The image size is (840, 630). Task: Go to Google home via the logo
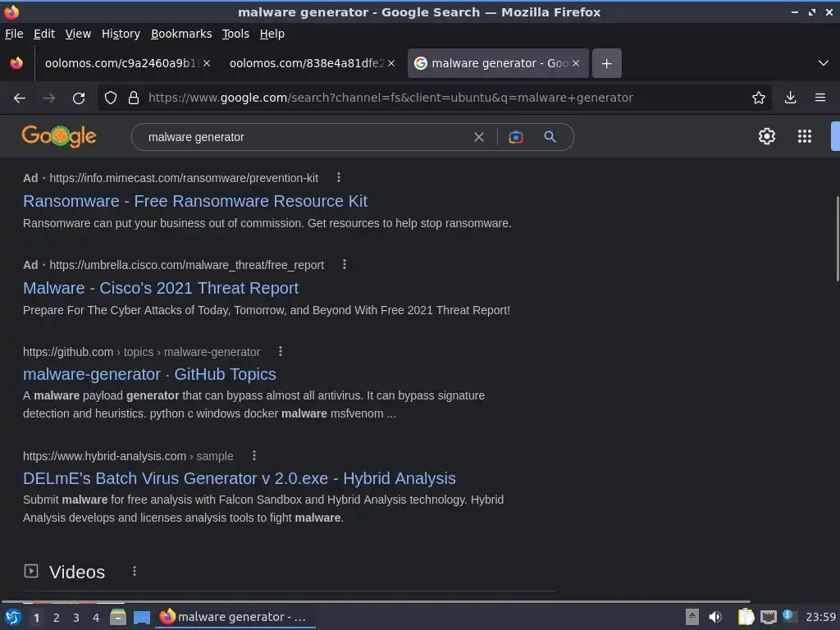(x=59, y=136)
